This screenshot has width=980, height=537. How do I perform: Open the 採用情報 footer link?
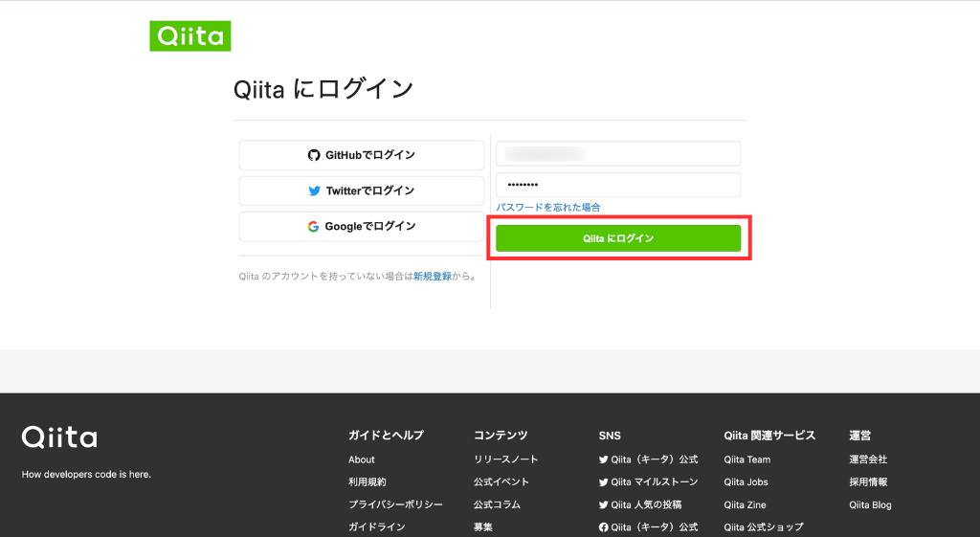(x=868, y=482)
